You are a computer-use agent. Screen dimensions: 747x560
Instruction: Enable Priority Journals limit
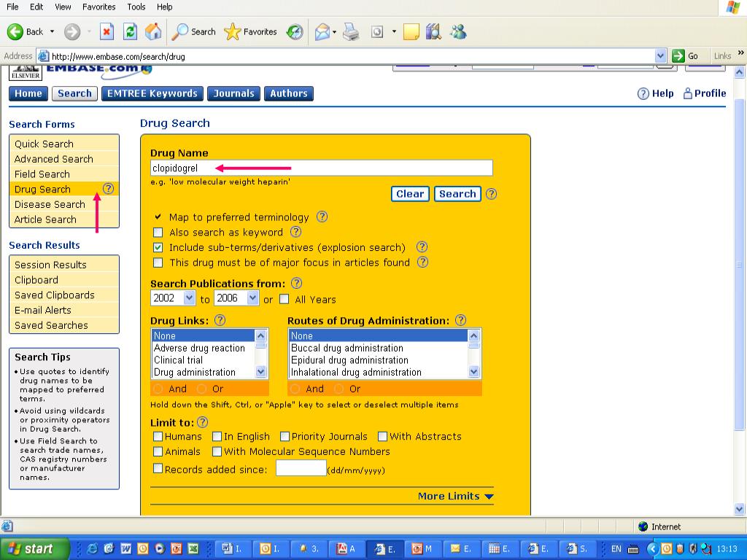[285, 436]
